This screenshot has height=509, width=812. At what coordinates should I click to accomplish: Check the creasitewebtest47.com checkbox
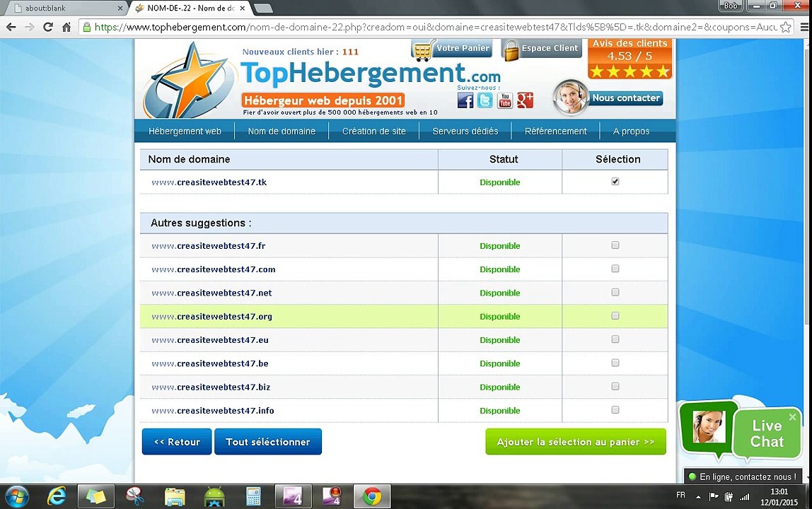615,268
